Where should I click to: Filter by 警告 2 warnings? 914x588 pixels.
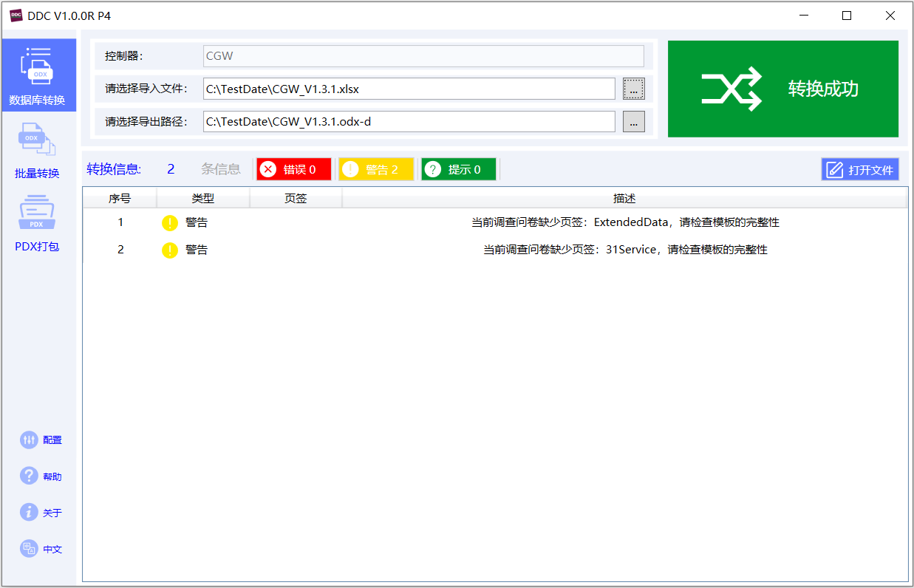point(377,169)
